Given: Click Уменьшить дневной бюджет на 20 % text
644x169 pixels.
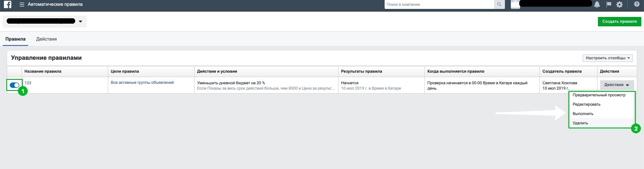Looking at the screenshot, I should coord(231,83).
